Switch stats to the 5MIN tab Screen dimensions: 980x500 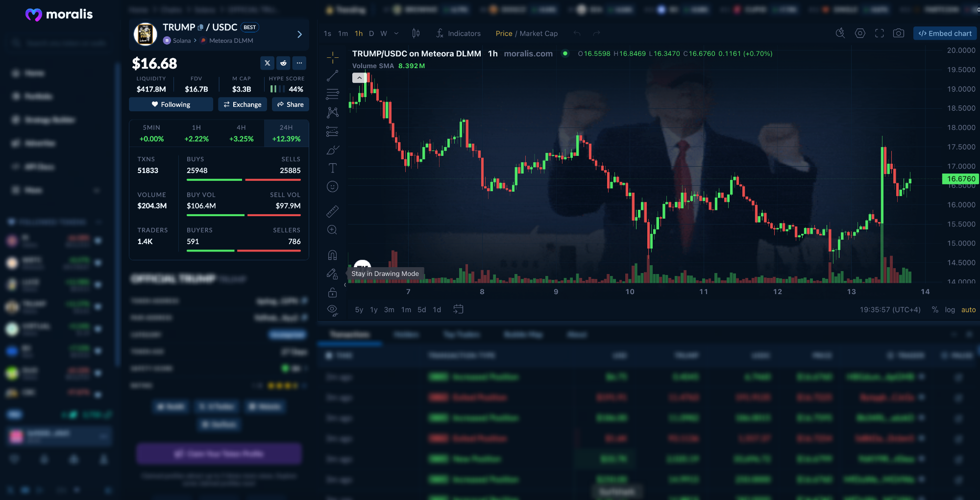tap(151, 133)
